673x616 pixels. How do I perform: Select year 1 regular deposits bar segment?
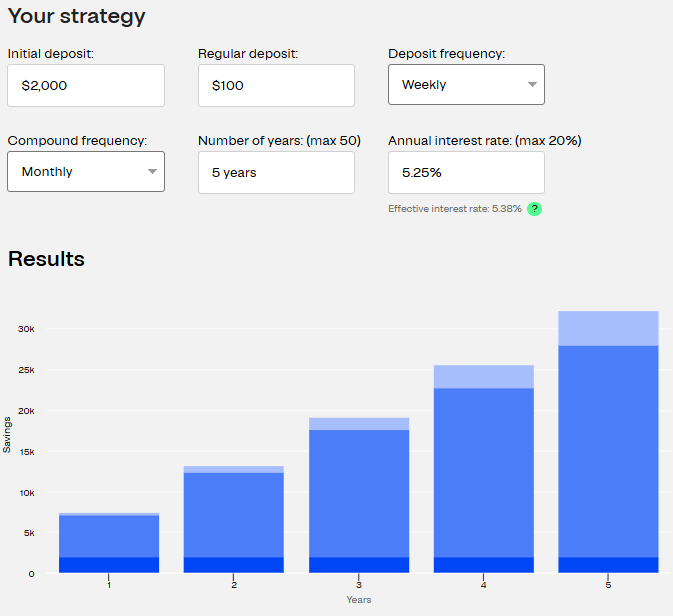pyautogui.click(x=109, y=536)
